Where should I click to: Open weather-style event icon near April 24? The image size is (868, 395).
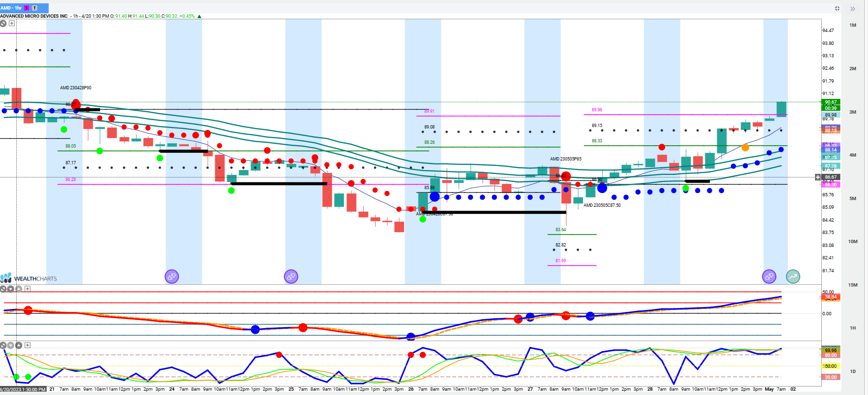click(x=172, y=276)
